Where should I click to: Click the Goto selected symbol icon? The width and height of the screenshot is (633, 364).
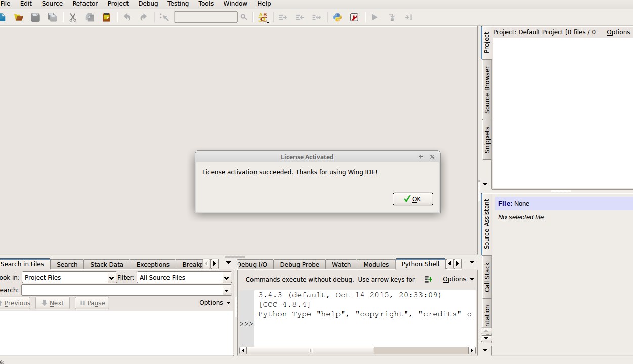[164, 17]
